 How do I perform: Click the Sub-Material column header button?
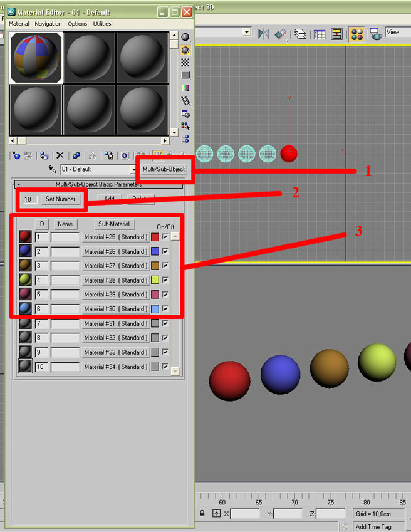point(114,224)
